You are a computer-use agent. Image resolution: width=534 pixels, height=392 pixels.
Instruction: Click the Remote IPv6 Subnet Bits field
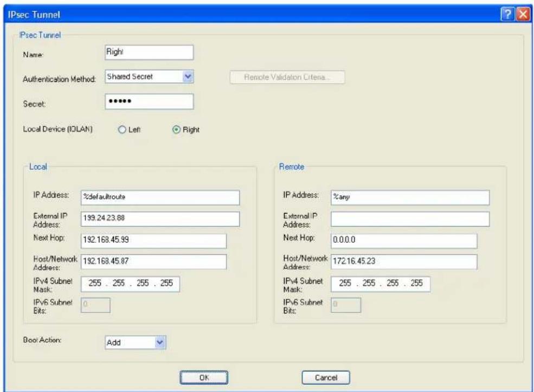click(346, 305)
